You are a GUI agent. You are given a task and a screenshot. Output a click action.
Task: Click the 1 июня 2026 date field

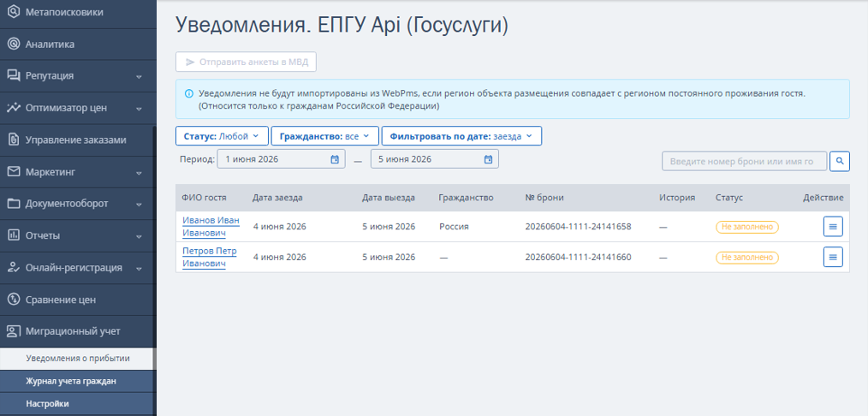[x=282, y=159]
